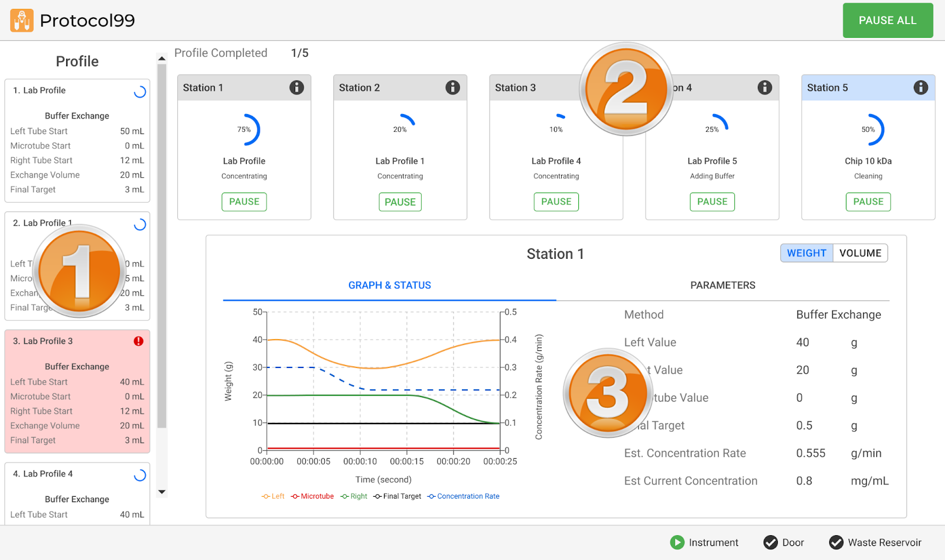The width and height of the screenshot is (945, 560).
Task: Click the Protocol99 app logo icon
Action: pyautogui.click(x=22, y=21)
